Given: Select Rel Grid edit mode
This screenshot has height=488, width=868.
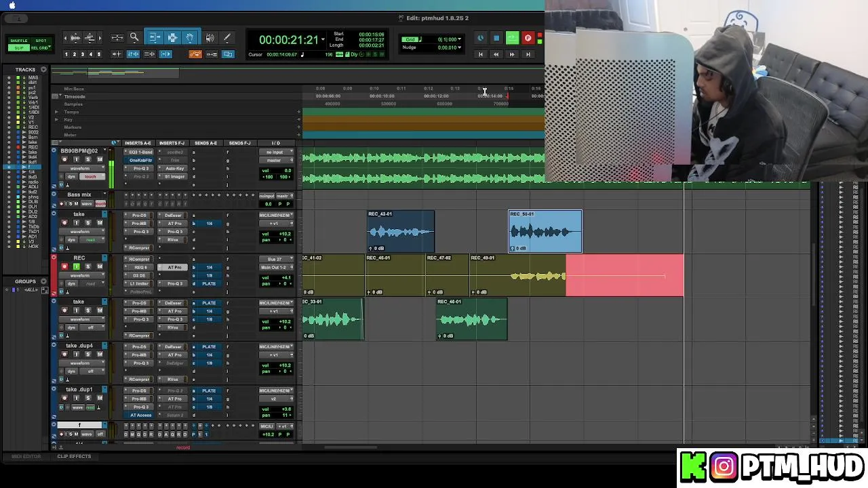Looking at the screenshot, I should coord(41,47).
